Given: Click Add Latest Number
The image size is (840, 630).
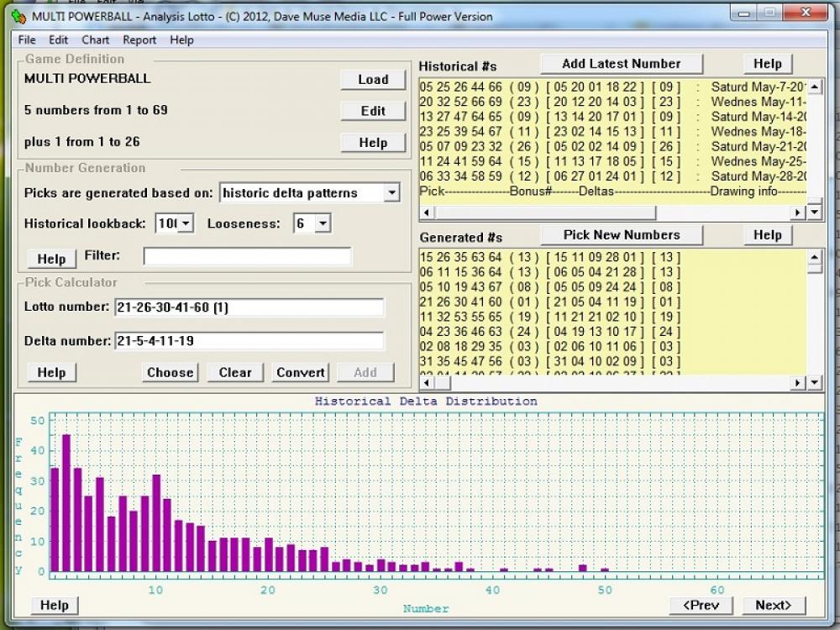Looking at the screenshot, I should pos(621,63).
